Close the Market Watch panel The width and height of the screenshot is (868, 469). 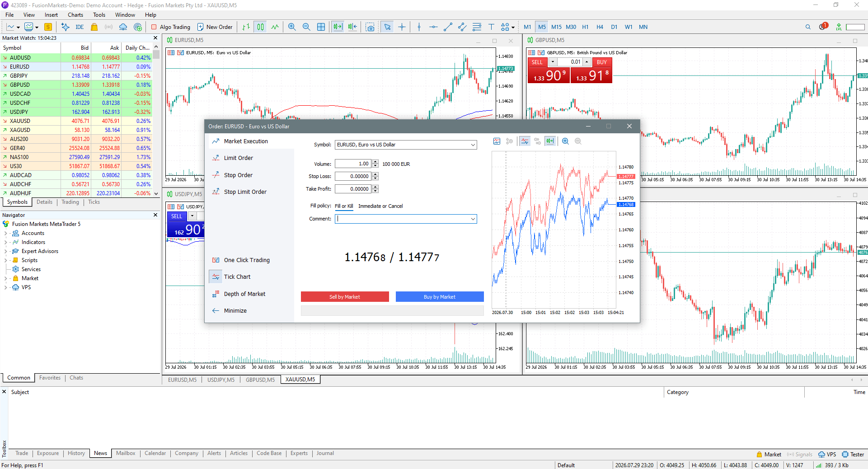click(155, 38)
